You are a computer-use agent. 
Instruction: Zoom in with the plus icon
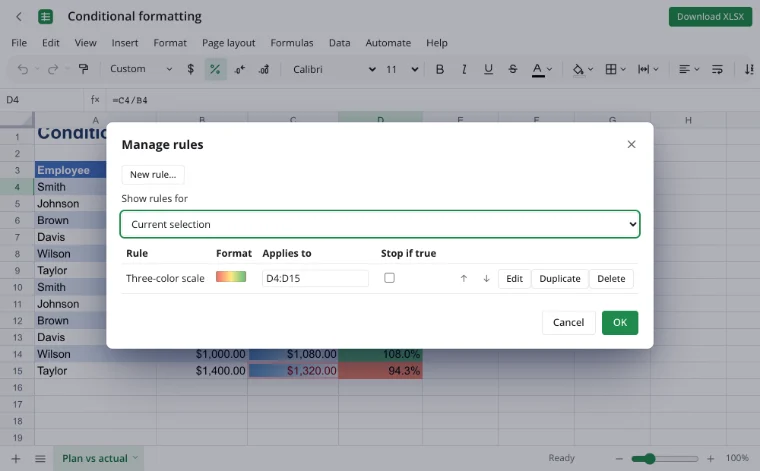click(711, 458)
